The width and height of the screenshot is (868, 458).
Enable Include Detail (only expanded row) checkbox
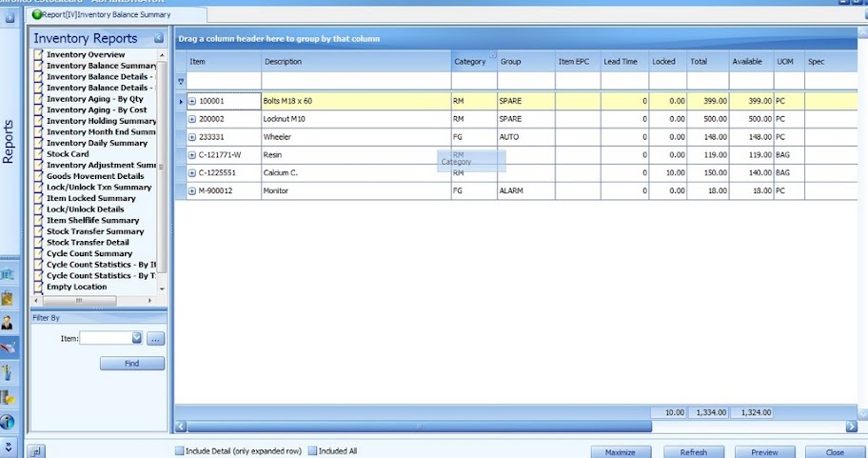click(179, 450)
